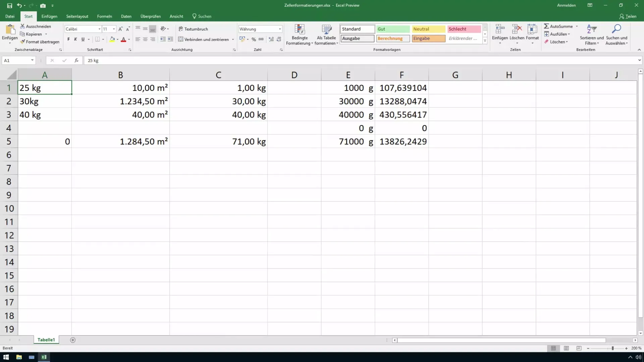Screen dimensions: 644x362
Task: Add a decimal place icon
Action: [271, 39]
